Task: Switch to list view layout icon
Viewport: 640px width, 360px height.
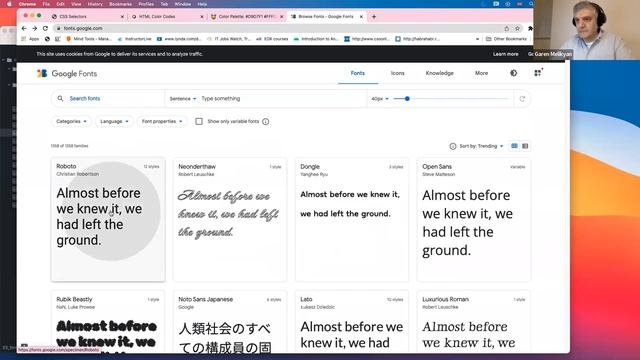Action: (525, 146)
